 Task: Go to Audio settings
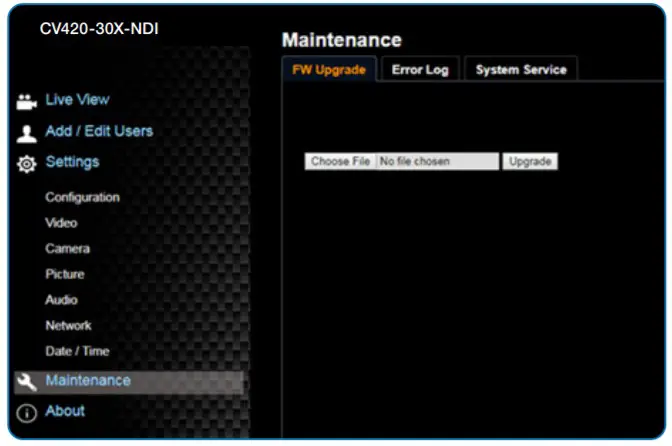point(61,300)
